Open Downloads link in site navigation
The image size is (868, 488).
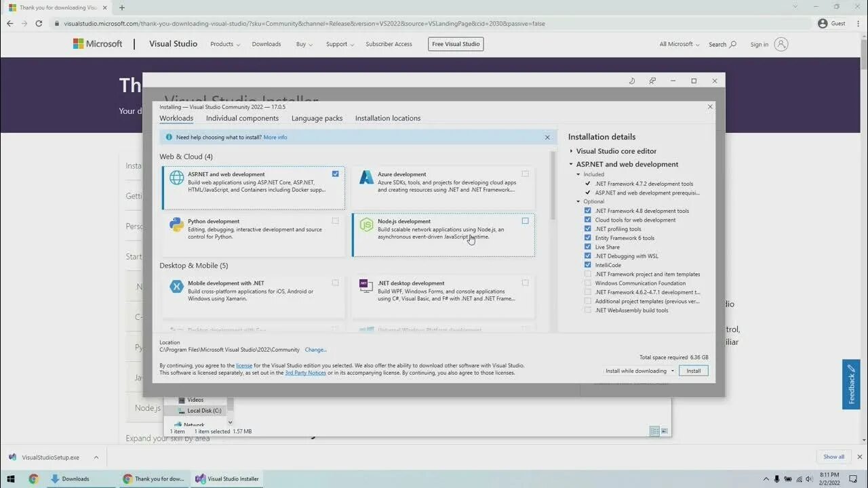(x=267, y=44)
